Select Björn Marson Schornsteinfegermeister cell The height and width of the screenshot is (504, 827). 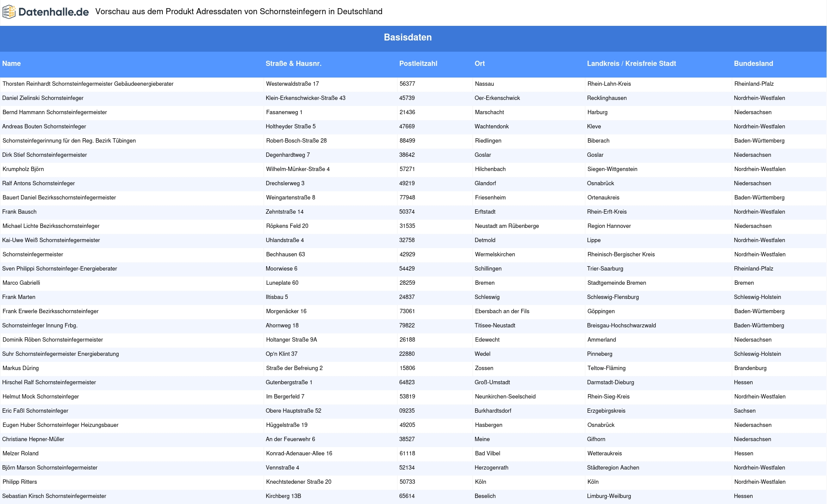point(50,468)
